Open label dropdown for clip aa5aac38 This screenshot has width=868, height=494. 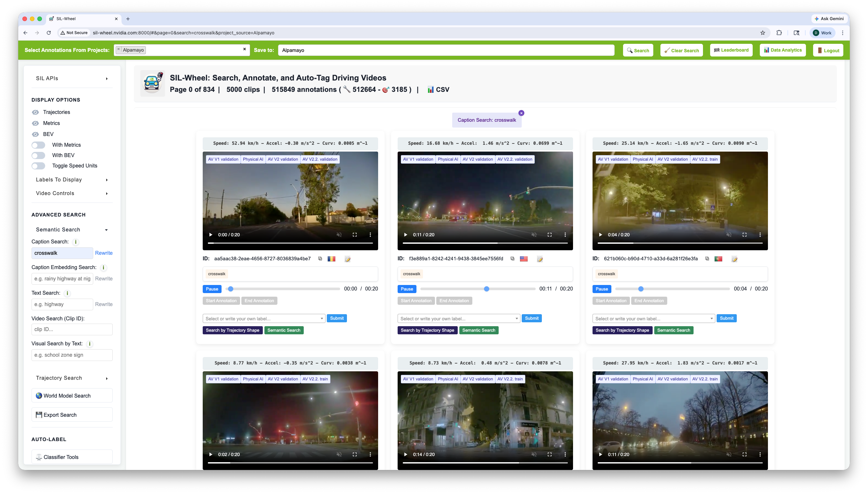coord(264,319)
